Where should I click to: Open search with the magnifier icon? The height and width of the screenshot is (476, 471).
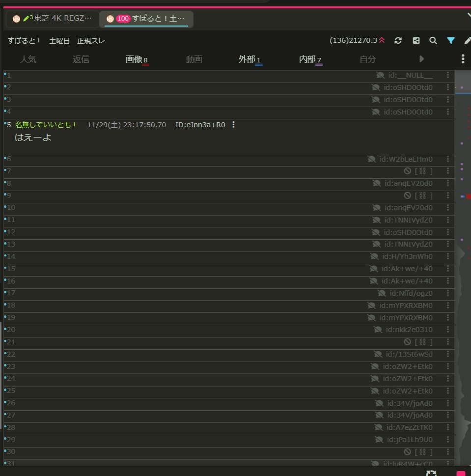tap(433, 41)
